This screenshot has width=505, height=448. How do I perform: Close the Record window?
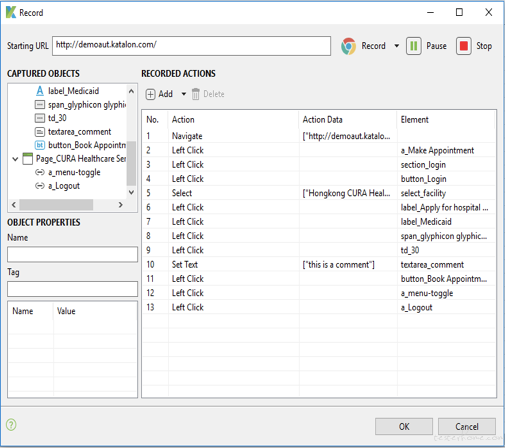tap(488, 12)
